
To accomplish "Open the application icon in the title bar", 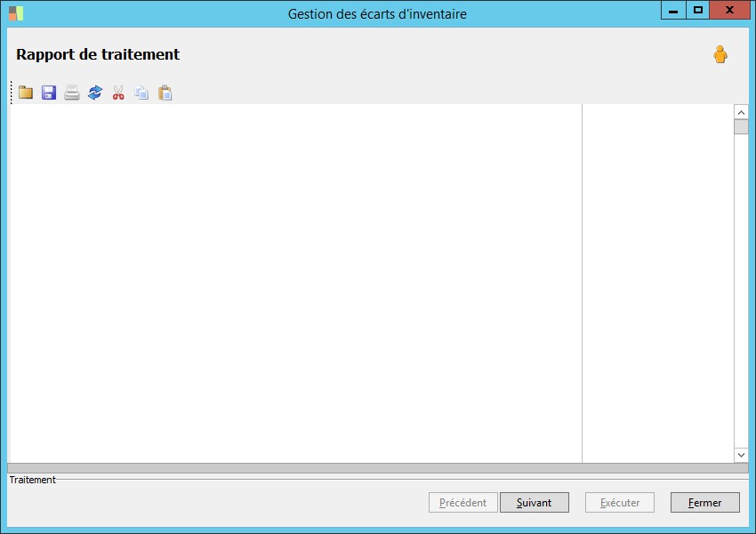I will click(x=16, y=13).
